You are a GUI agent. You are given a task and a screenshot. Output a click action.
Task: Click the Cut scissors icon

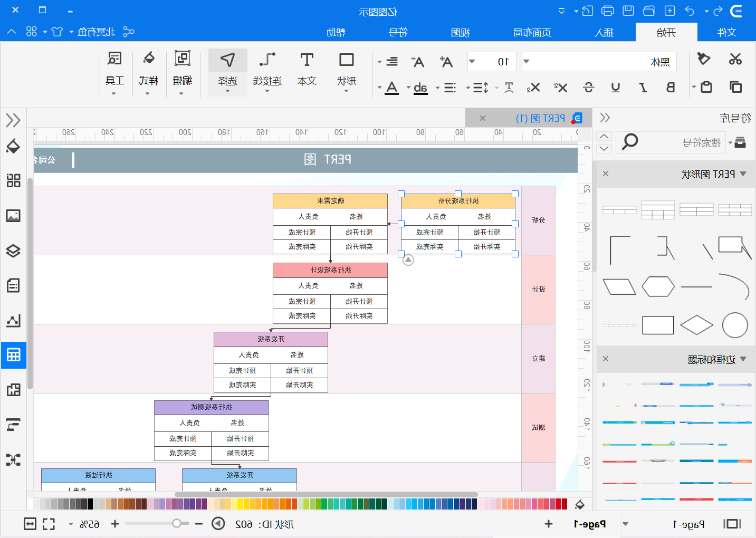click(x=735, y=59)
